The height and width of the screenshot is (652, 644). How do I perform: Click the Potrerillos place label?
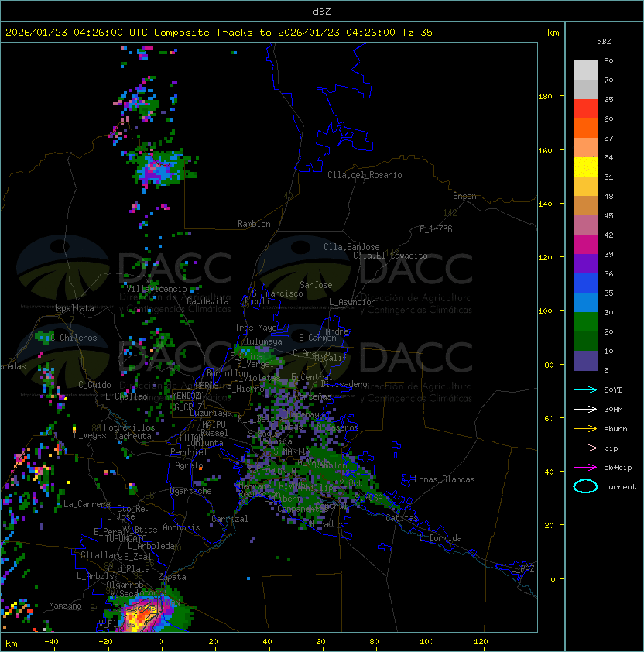[x=129, y=427]
